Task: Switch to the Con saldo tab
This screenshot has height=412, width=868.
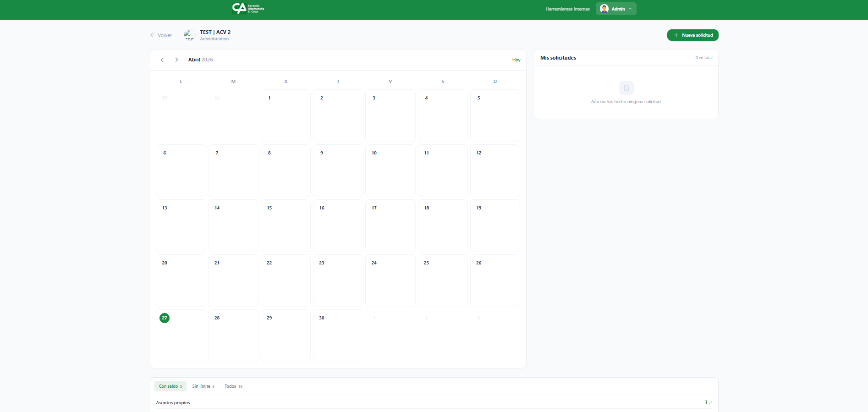Action: [170, 386]
